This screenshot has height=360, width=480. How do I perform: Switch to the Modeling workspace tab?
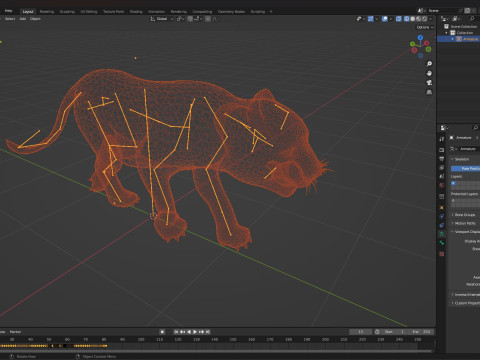pos(47,12)
